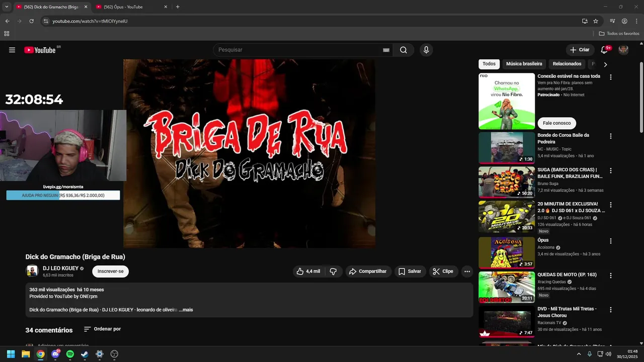644x362 pixels.
Task: Click the Inscrever-se subscribe button
Action: click(110, 271)
